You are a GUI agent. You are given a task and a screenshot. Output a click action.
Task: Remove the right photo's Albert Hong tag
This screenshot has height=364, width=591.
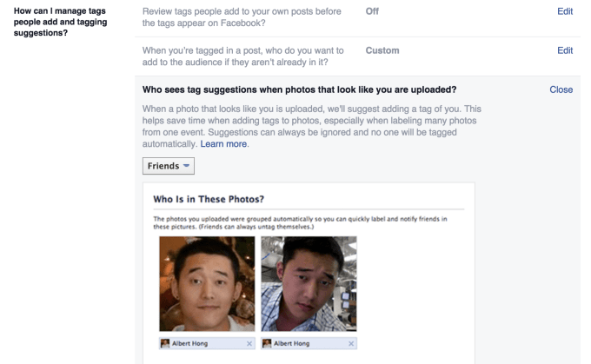coord(351,344)
